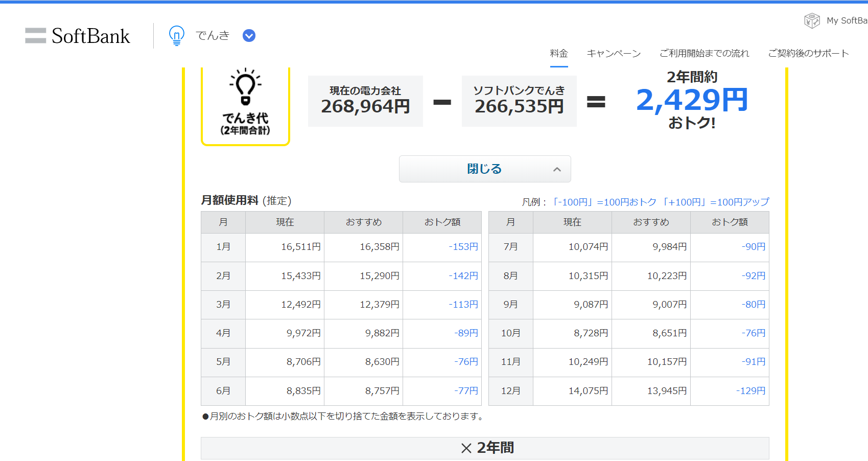Click the -92円 savings cell
This screenshot has width=868, height=461.
point(730,276)
